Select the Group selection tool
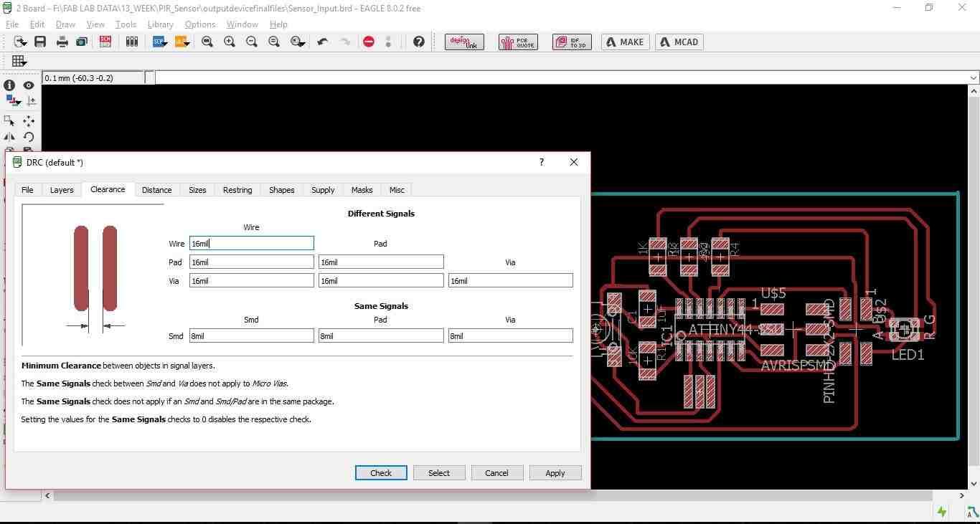The image size is (980, 524). coord(9,120)
